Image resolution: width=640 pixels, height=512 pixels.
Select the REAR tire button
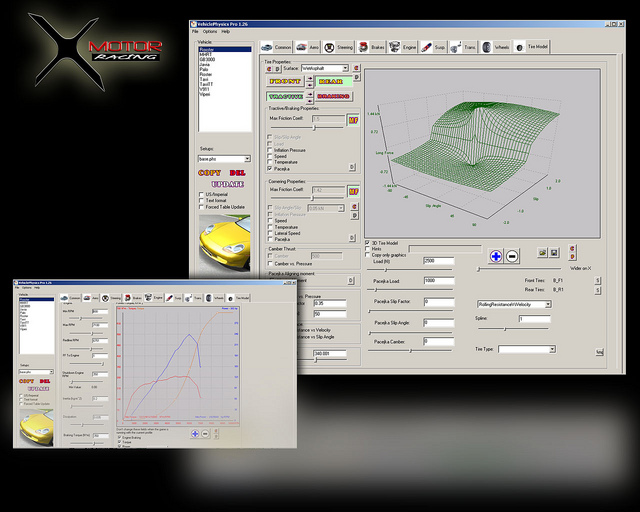coord(331,81)
